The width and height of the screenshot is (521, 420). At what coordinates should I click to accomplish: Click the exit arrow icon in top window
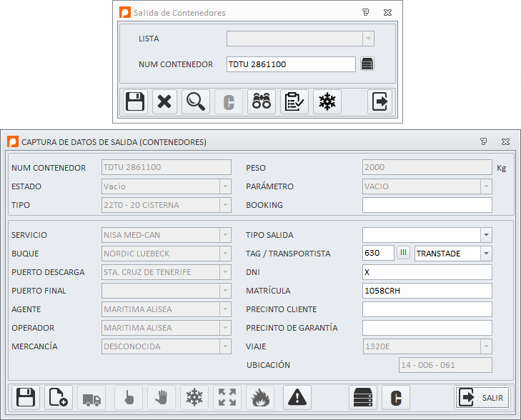click(x=380, y=102)
